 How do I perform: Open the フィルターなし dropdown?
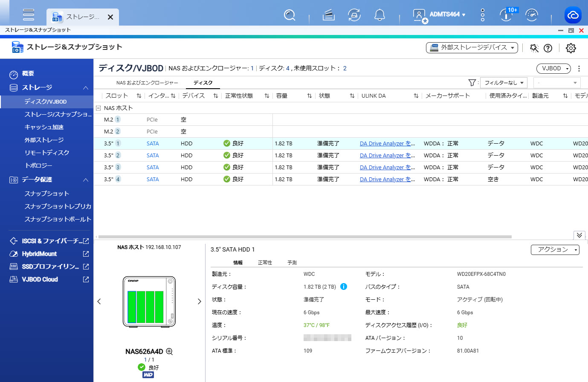[504, 83]
